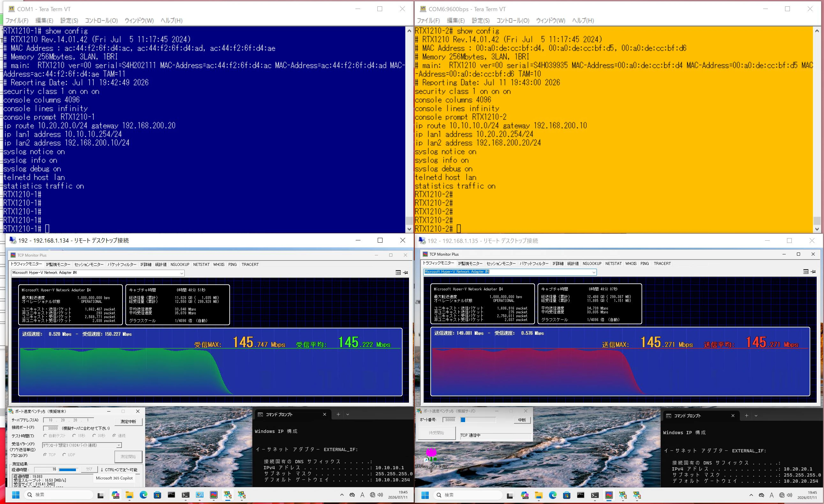Click scroll-up arrow in COM6 Tera Term scrollbar
824x504 pixels.
click(817, 31)
